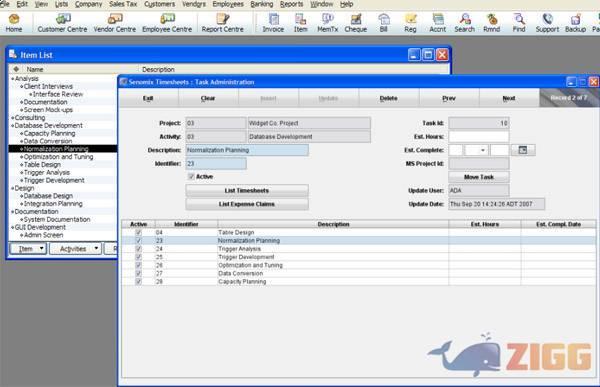The height and width of the screenshot is (387, 600).
Task: Click the Item toolbar icon
Action: point(300,23)
